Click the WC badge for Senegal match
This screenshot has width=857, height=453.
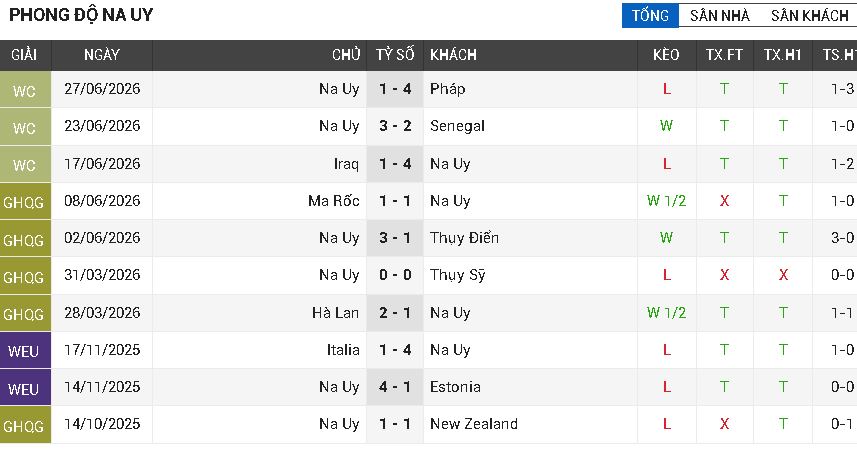[x=25, y=127]
